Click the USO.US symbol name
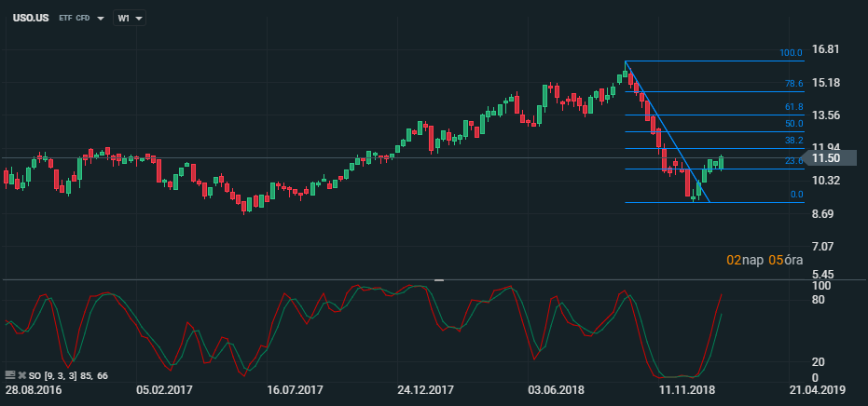Screen dimensions: 868x406 [x=31, y=18]
